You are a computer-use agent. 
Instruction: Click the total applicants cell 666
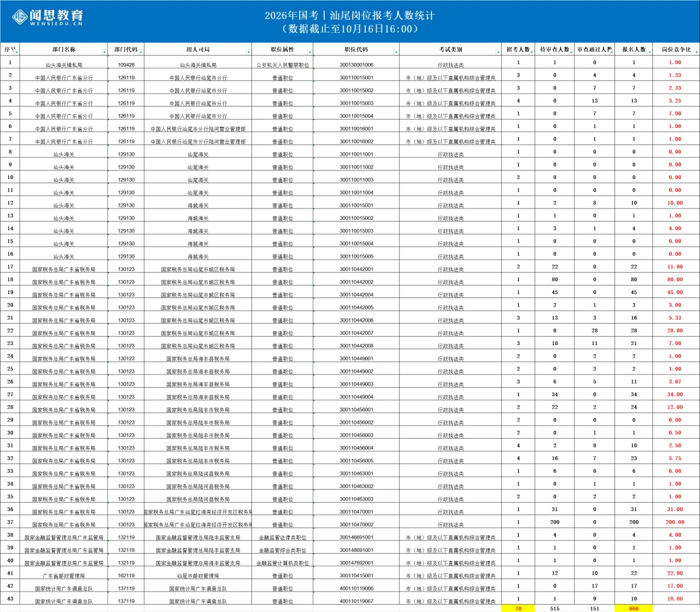coord(634,609)
